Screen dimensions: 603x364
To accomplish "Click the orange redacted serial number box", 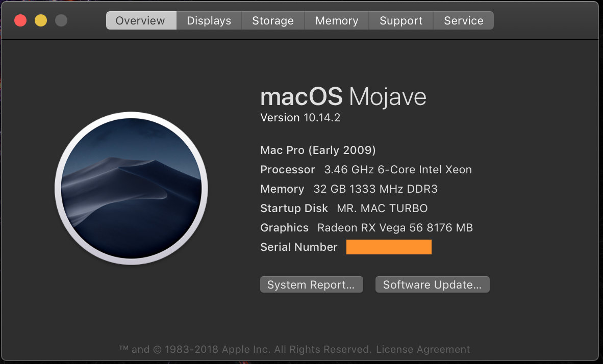I will coord(389,247).
